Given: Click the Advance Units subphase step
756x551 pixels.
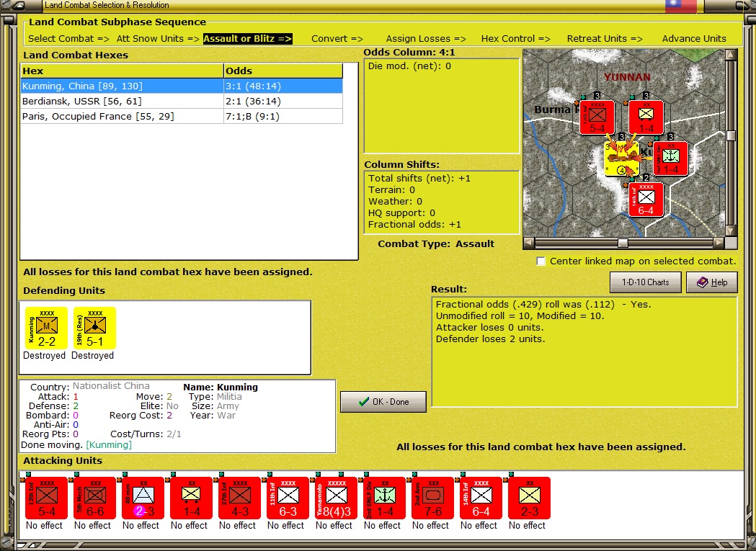Looking at the screenshot, I should 694,39.
